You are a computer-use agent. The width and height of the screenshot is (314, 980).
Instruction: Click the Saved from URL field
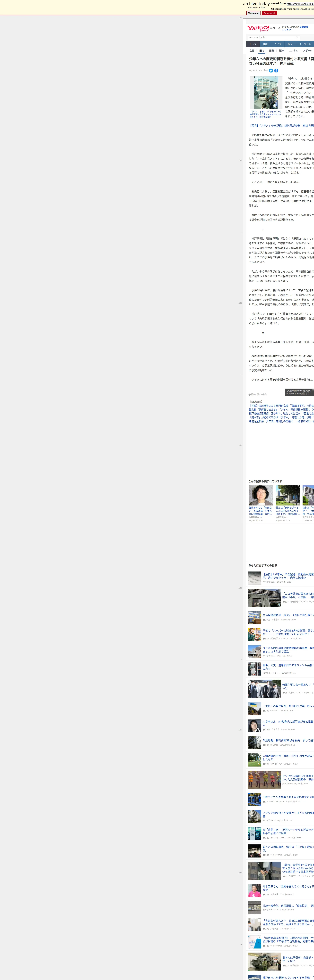[300, 4]
